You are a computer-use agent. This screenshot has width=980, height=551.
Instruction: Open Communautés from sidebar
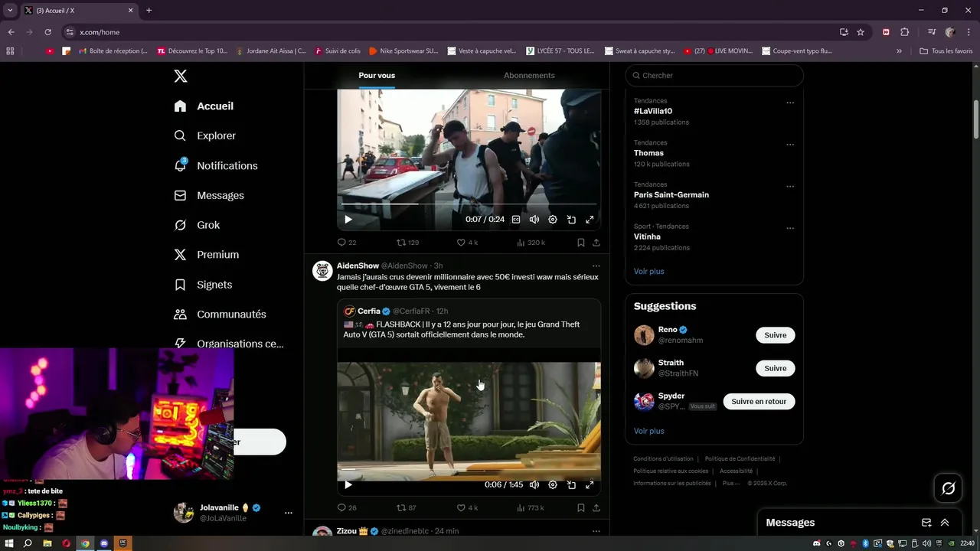point(220,315)
